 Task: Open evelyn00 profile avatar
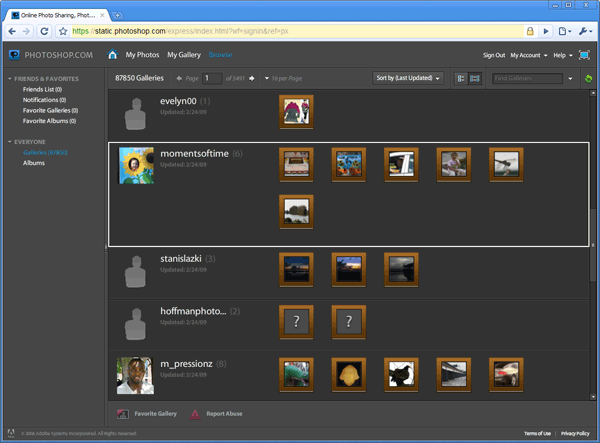pos(135,114)
